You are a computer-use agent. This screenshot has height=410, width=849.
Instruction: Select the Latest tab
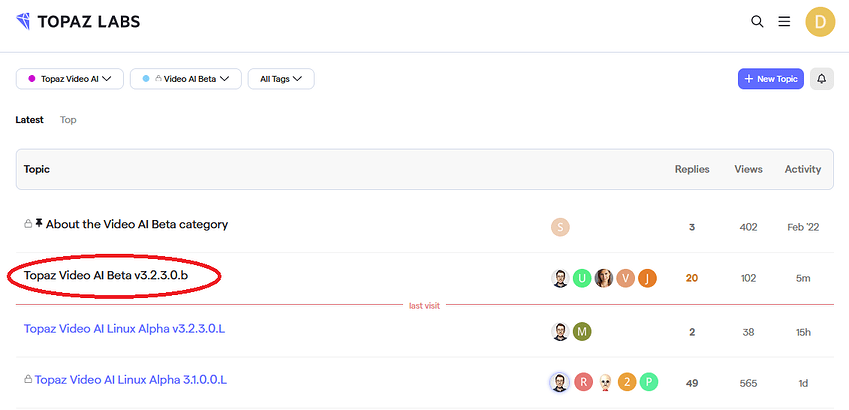point(29,120)
